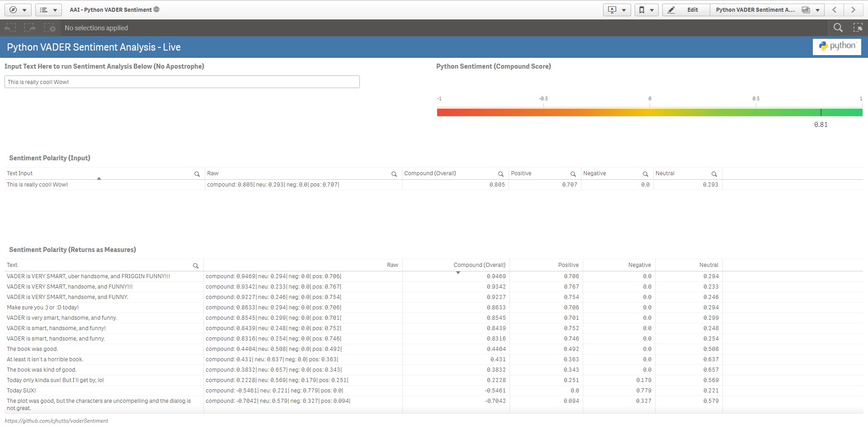The image size is (868, 429).
Task: Click the -0.7042 compound value
Action: click(495, 401)
